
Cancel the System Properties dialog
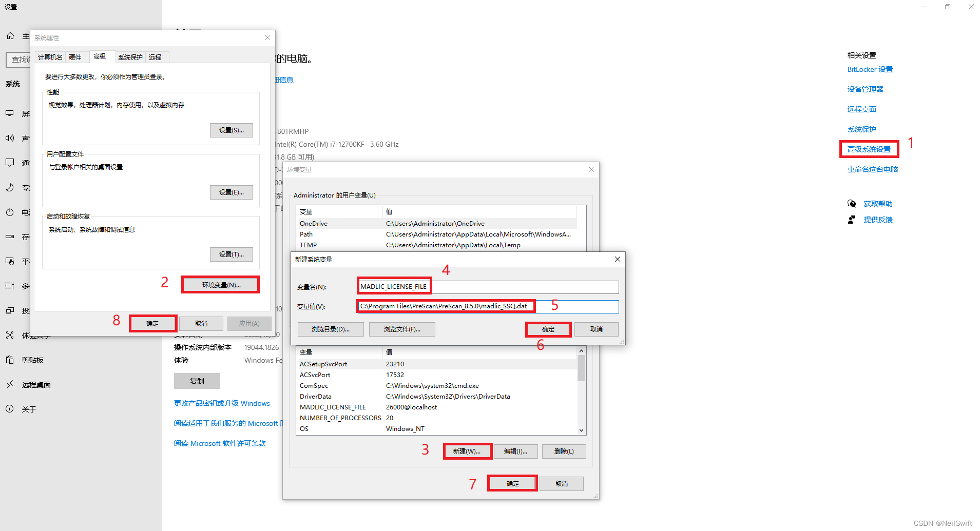click(201, 324)
